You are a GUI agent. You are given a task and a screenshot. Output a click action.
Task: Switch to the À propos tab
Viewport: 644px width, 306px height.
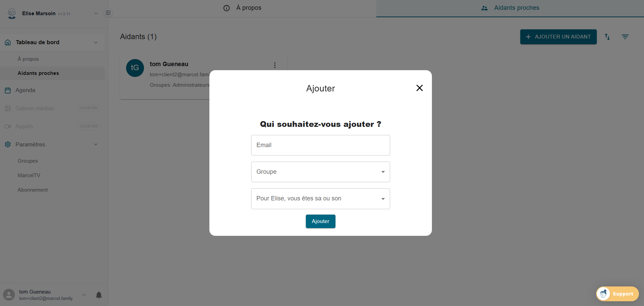(242, 8)
